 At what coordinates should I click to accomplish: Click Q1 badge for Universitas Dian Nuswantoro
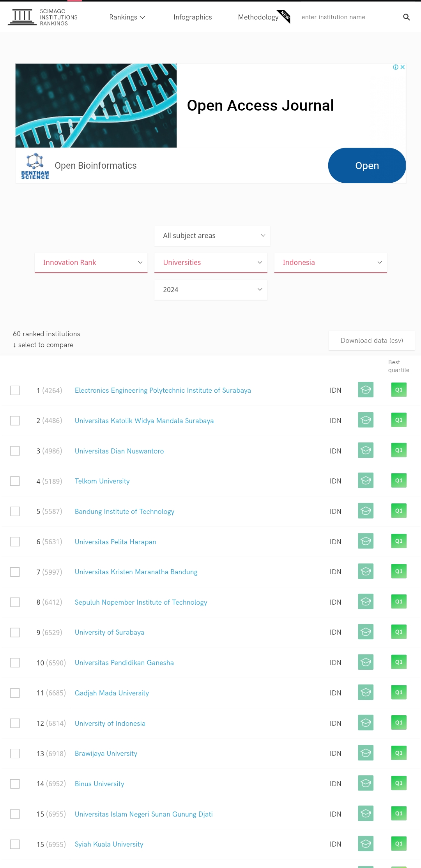(398, 450)
